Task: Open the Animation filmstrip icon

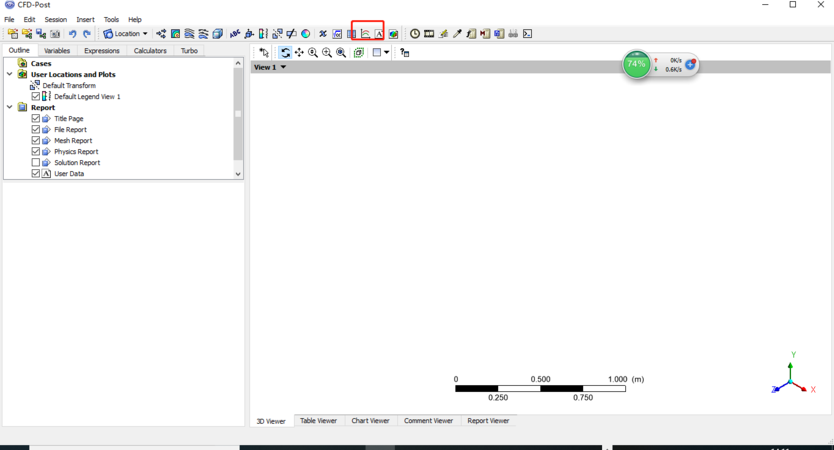Action: coord(429,34)
